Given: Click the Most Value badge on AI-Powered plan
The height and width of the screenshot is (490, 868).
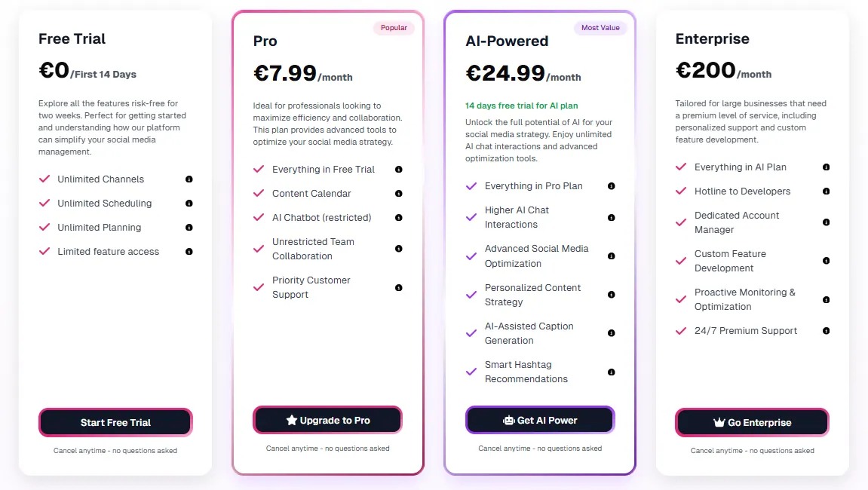Looking at the screenshot, I should click(x=600, y=28).
